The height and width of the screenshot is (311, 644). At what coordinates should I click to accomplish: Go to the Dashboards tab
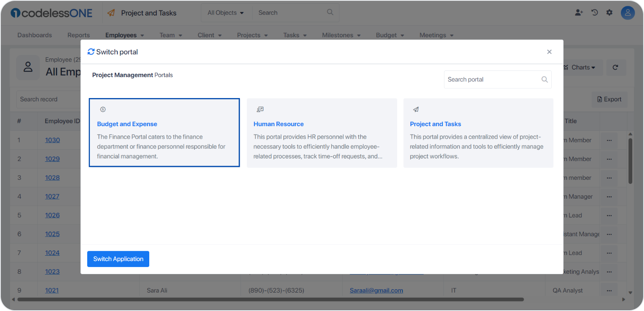35,35
